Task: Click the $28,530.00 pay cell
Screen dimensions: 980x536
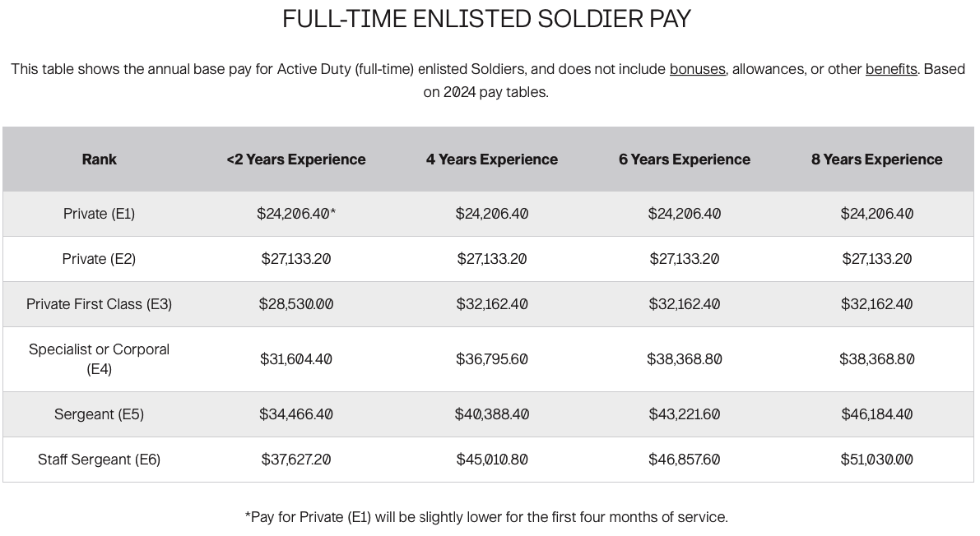Action: pos(296,304)
